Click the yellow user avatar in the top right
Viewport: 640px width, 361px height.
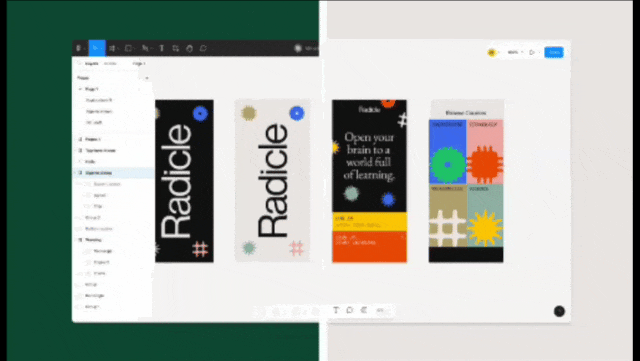492,52
